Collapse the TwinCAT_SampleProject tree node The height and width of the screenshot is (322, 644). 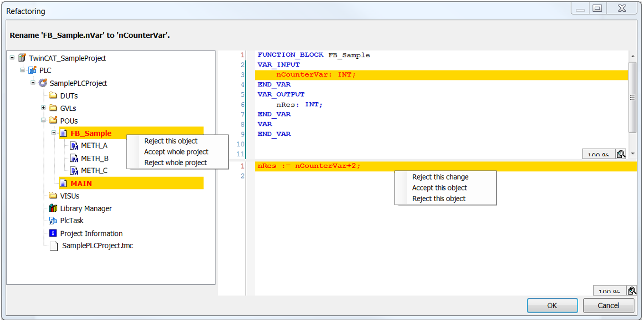pos(12,58)
